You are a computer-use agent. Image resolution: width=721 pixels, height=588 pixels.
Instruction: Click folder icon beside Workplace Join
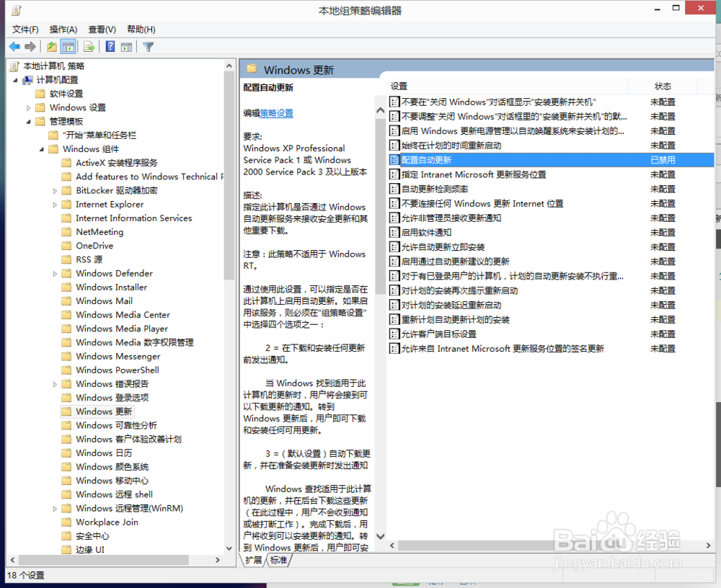click(x=66, y=522)
